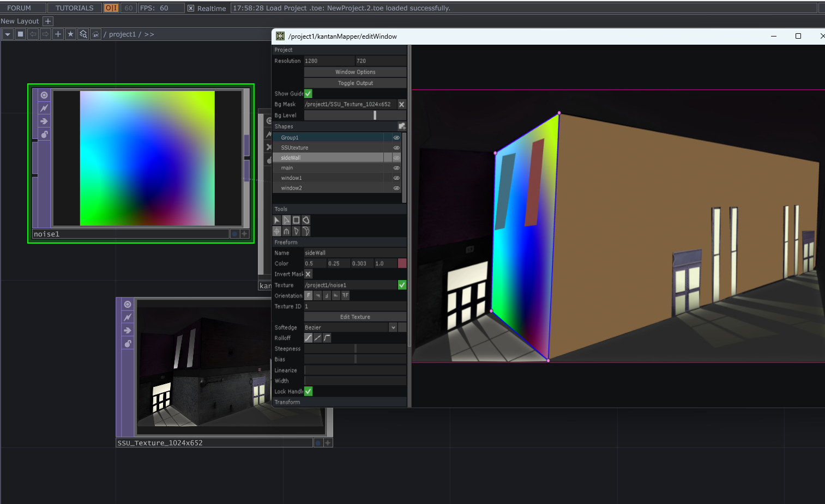Disable the Show Guide checkbox

(308, 93)
